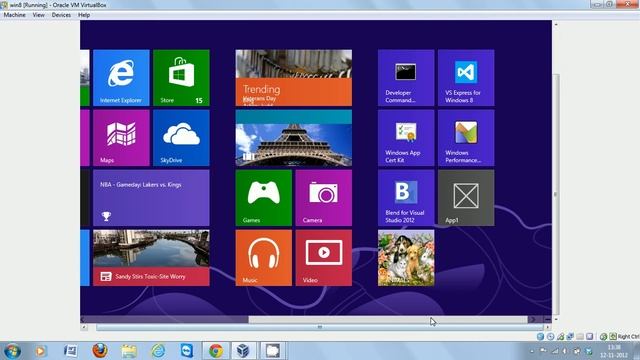This screenshot has width=640, height=360.
Task: Launch Windows App Cert Kit tile
Action: (406, 138)
